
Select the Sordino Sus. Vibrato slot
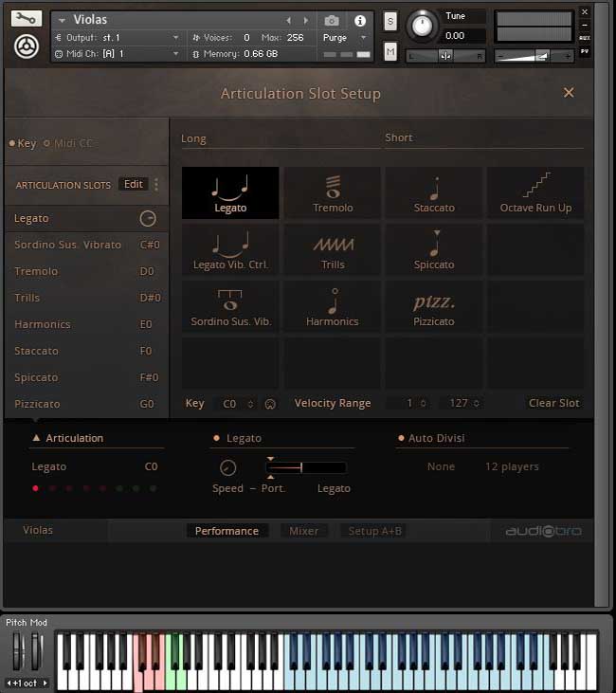coord(86,245)
